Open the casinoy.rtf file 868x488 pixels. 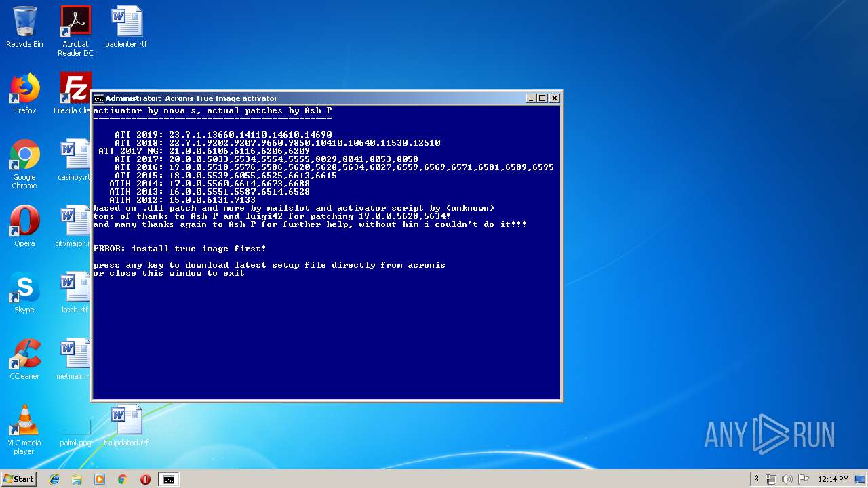[x=73, y=160]
